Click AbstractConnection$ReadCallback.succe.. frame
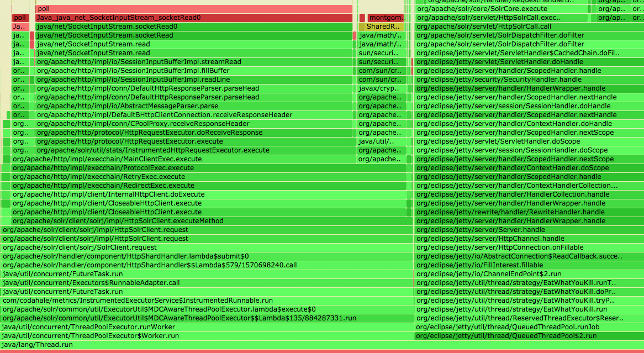The height and width of the screenshot is (353, 644). pyautogui.click(x=529, y=256)
